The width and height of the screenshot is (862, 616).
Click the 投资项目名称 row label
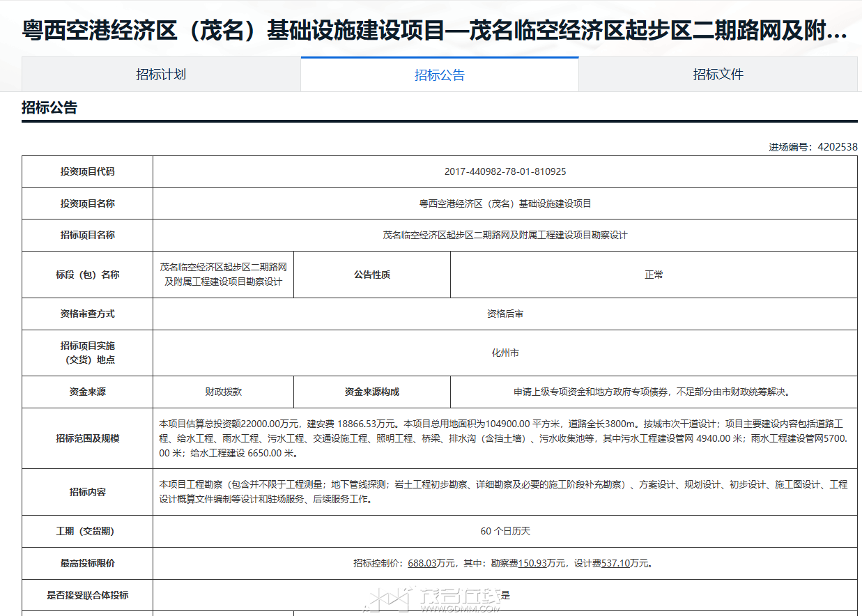click(x=88, y=203)
